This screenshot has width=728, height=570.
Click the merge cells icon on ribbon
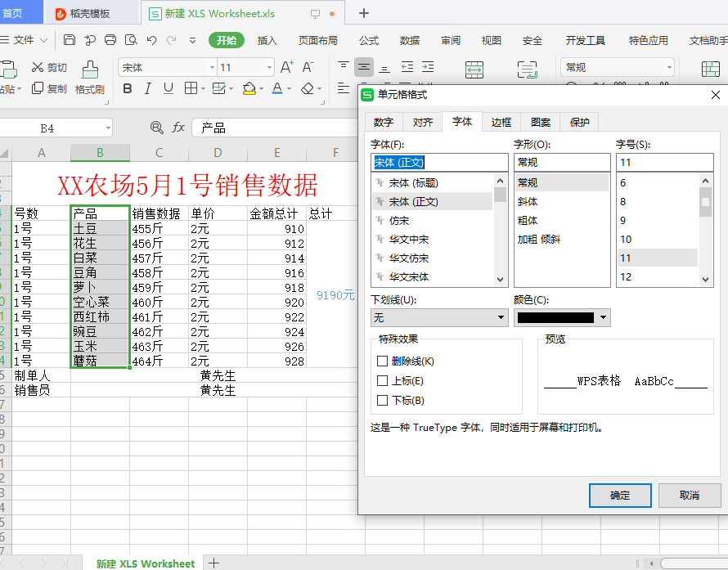(x=474, y=71)
